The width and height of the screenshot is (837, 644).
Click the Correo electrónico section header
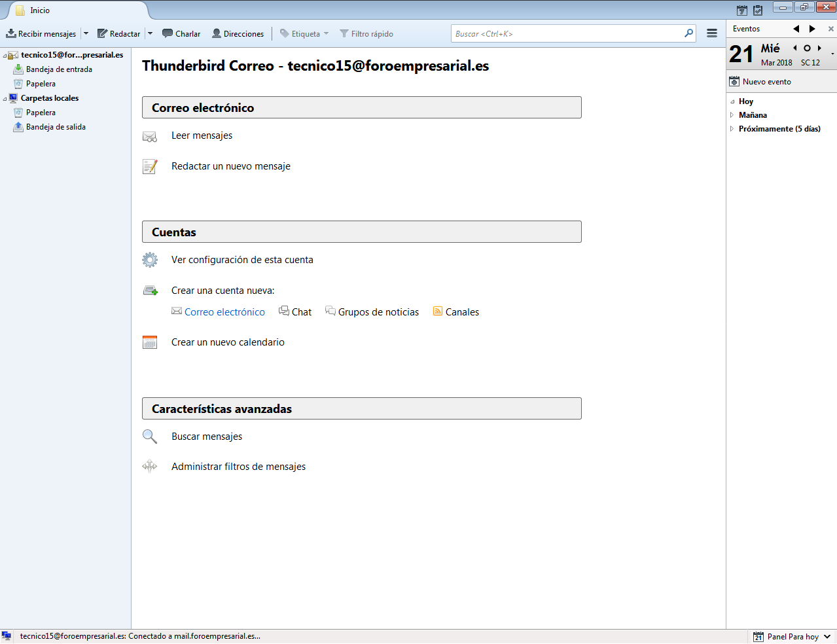click(x=362, y=108)
